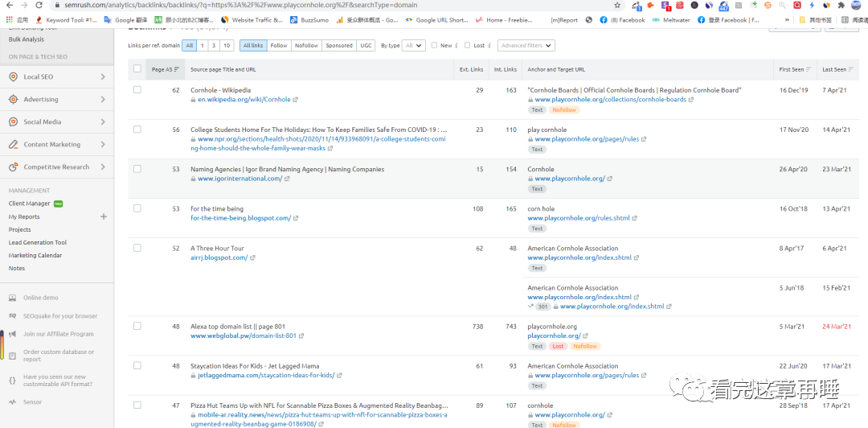The image size is (868, 428).
Task: Check the 'for the time being' row checkbox
Action: pyautogui.click(x=137, y=208)
